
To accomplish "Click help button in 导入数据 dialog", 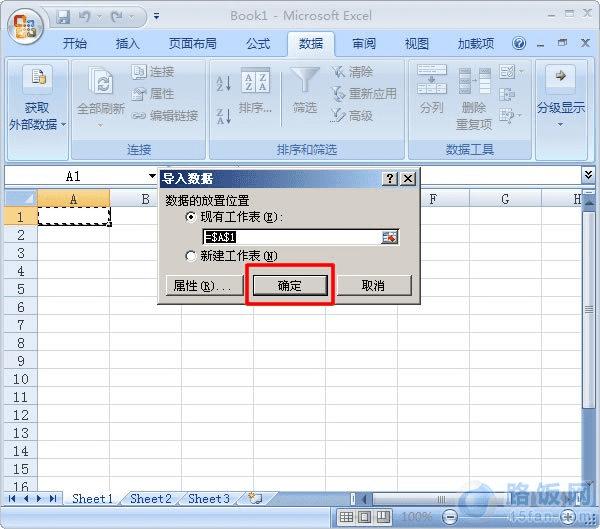I will pyautogui.click(x=390, y=178).
